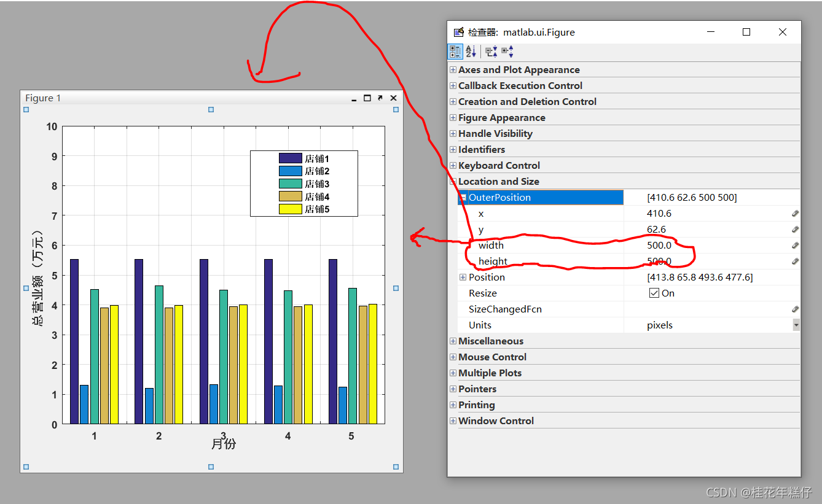Click 店铺2 blue legend swatch
Viewport: 822px width, 504px height.
290,171
